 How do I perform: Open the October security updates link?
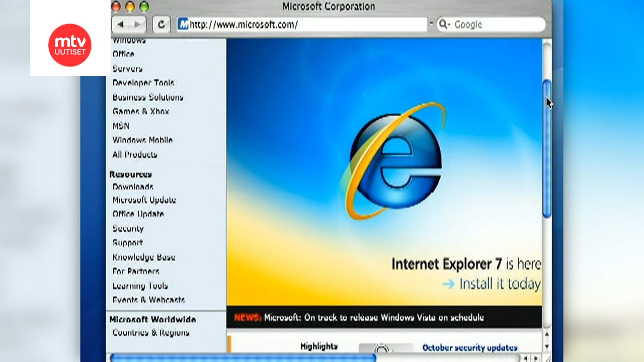471,347
